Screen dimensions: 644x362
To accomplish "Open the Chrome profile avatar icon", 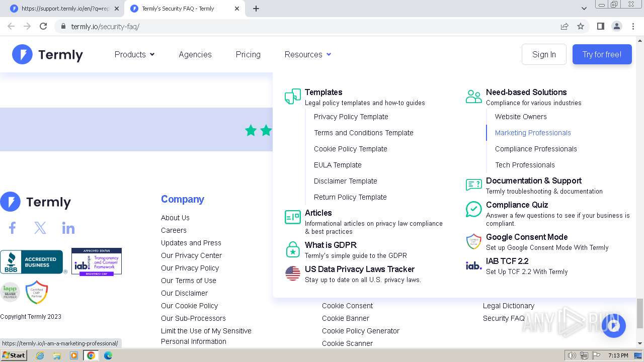I will pos(617,26).
